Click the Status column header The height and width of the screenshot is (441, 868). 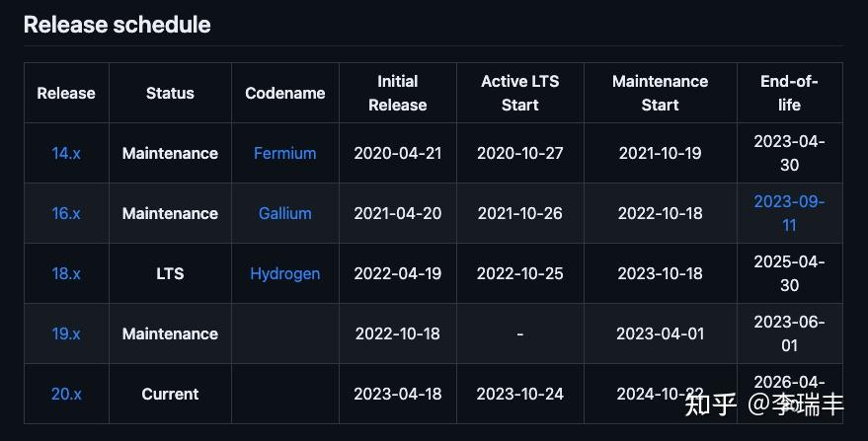click(x=170, y=93)
